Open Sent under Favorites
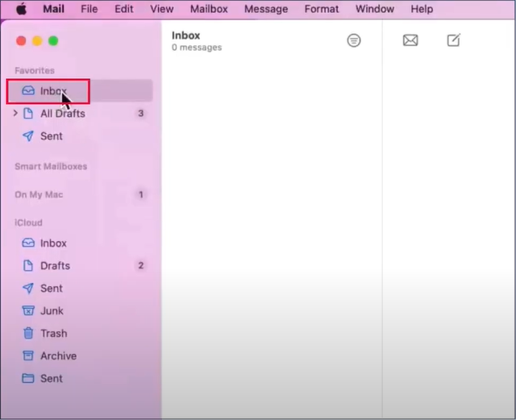 [x=81, y=136]
